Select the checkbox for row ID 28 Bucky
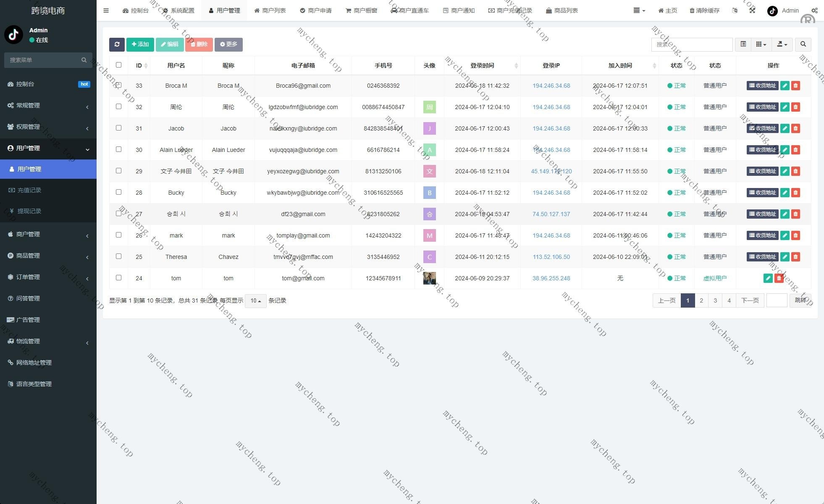 [x=118, y=192]
